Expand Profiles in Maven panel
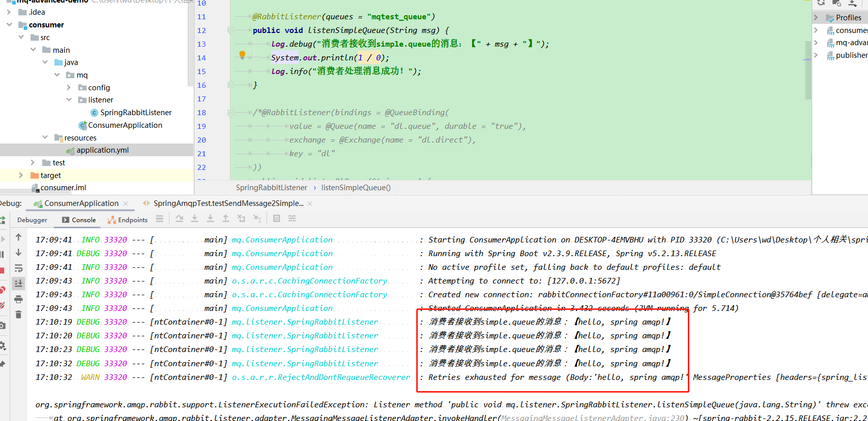 pos(816,17)
